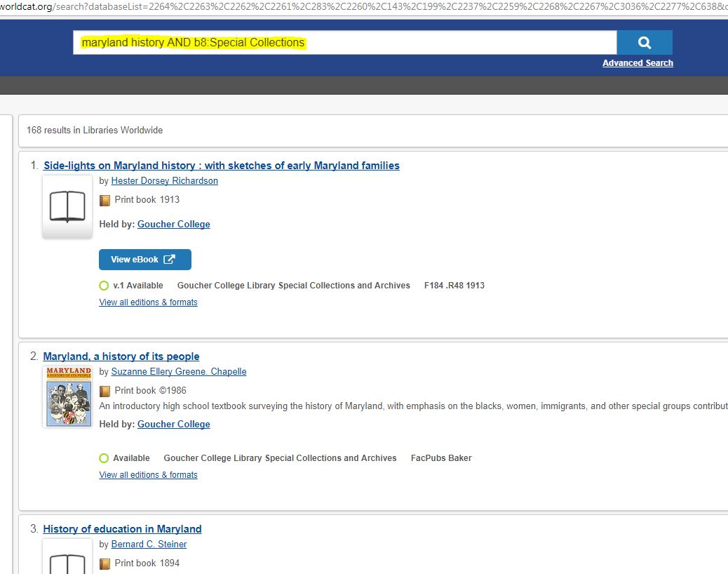Open the placeholder book cover for Side-lights
The height and width of the screenshot is (574, 728).
[67, 207]
